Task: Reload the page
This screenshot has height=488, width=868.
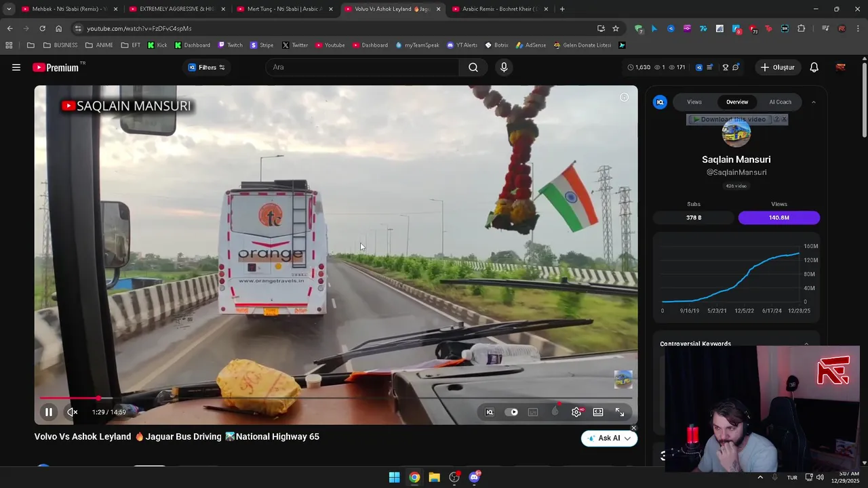Action: click(42, 28)
